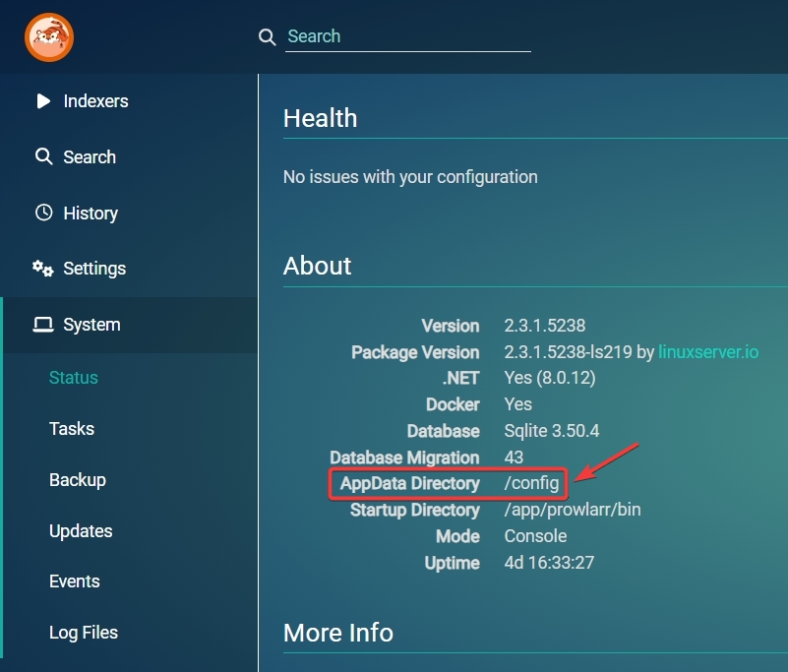Click the Health section heading
The width and height of the screenshot is (788, 672).
[x=320, y=118]
